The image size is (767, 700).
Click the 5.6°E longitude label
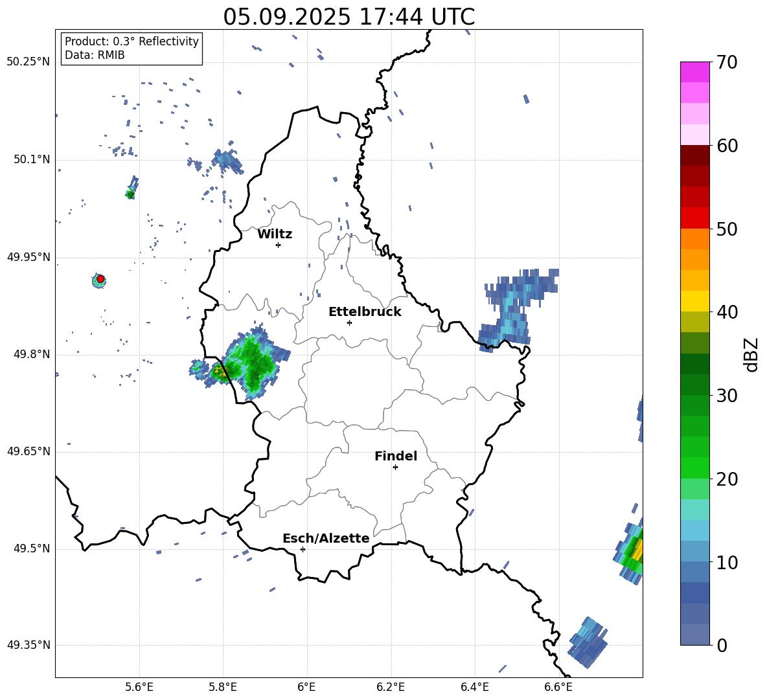point(139,687)
